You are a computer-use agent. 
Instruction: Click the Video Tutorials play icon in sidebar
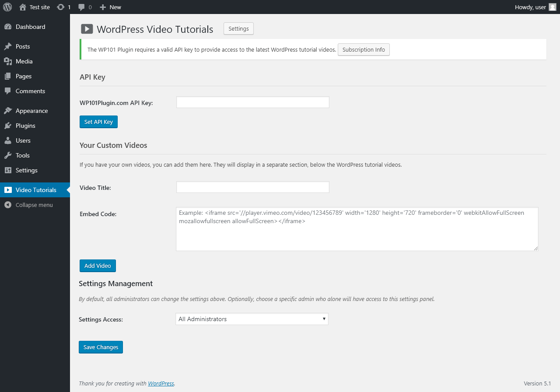click(x=8, y=190)
